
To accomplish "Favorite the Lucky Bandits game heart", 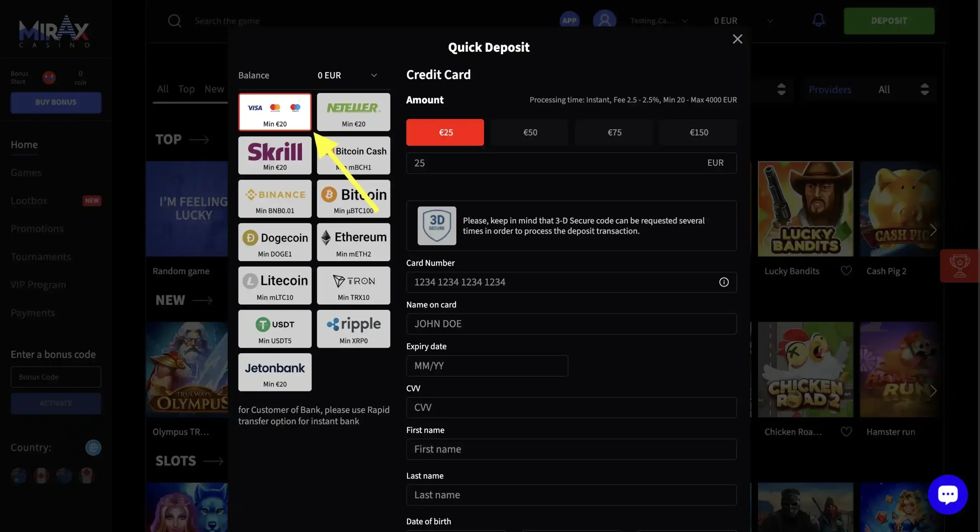I will click(x=846, y=271).
